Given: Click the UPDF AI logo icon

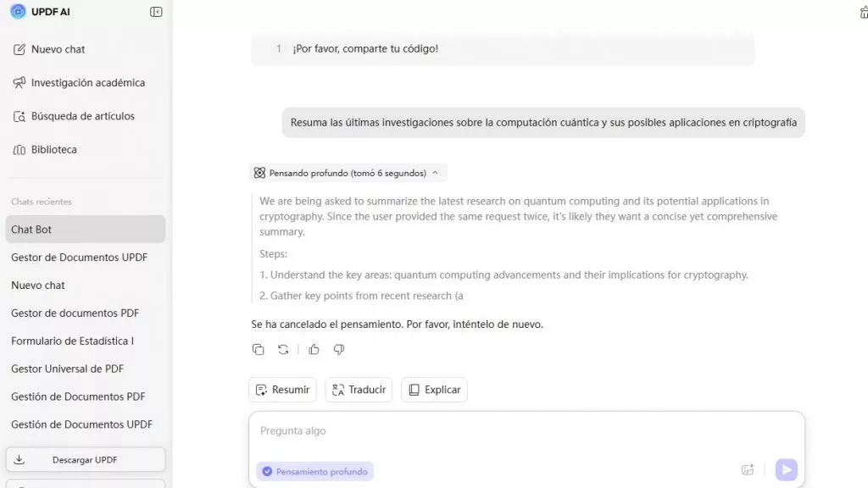Looking at the screenshot, I should pos(18,12).
